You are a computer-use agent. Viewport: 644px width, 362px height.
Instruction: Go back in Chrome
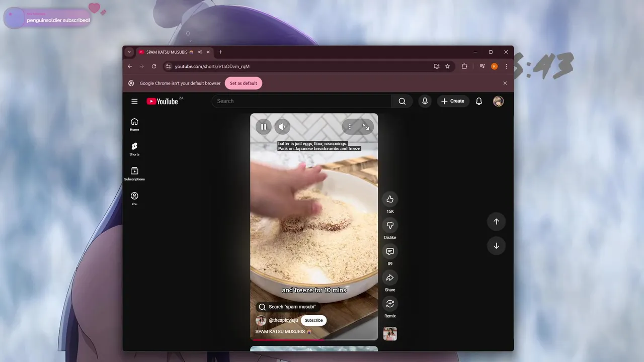(130, 66)
